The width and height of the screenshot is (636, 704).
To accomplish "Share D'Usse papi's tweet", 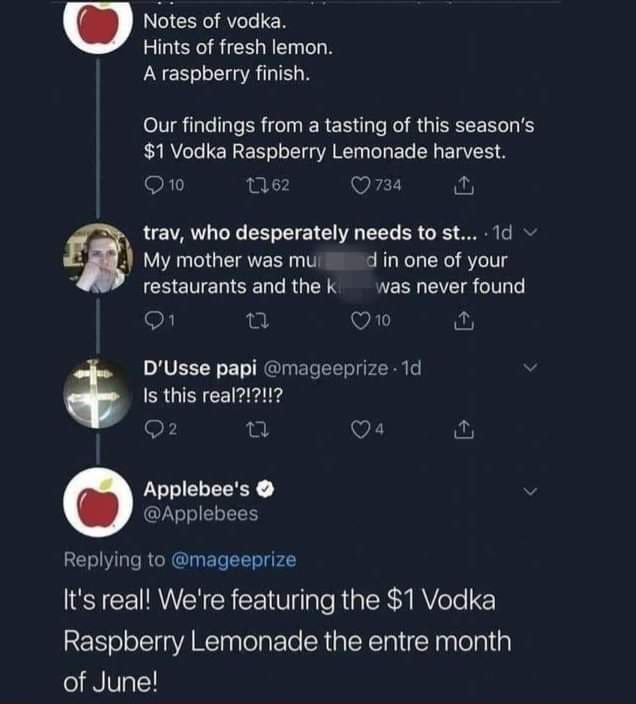I will (x=463, y=430).
